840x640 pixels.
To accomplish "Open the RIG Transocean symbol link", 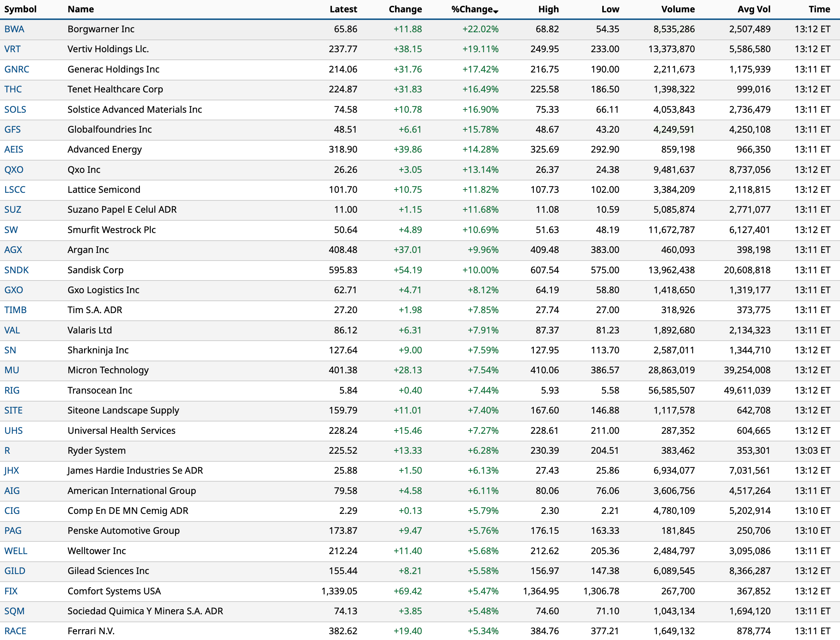I will pos(12,390).
